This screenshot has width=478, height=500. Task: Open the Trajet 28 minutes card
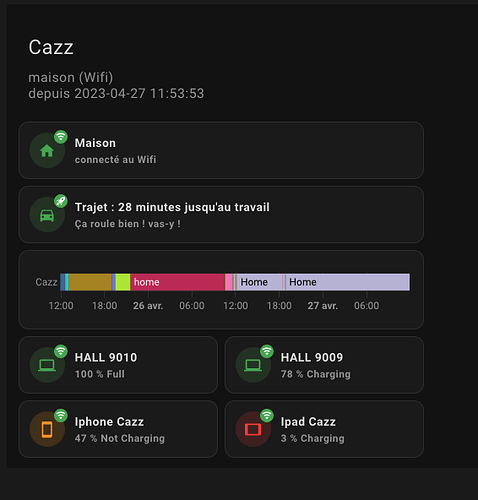coord(221,215)
